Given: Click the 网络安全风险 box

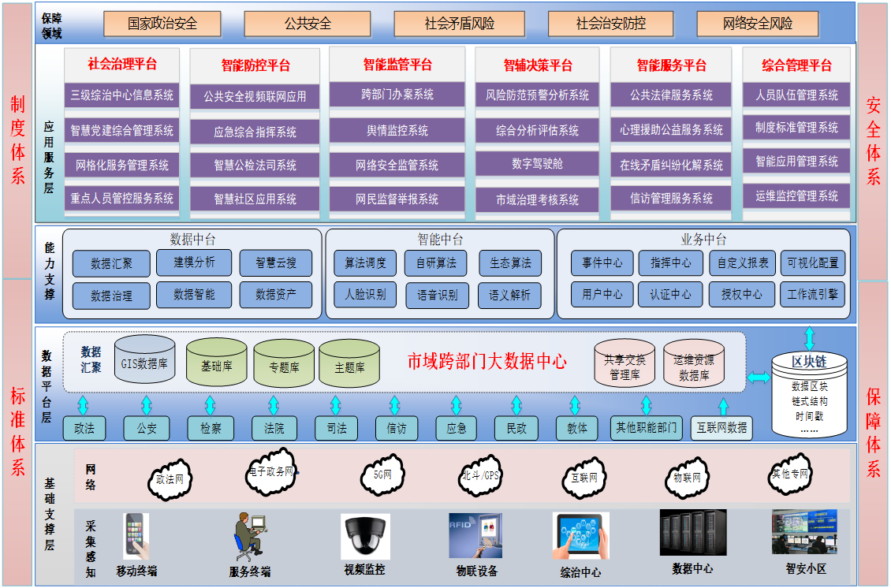Looking at the screenshot, I should pyautogui.click(x=758, y=24).
